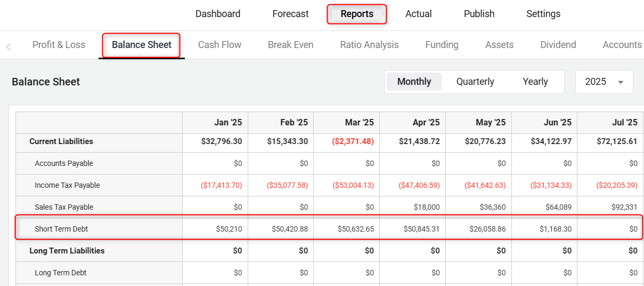This screenshot has width=644, height=286.
Task: Click the Long Term Liabilities row label
Action: point(67,251)
